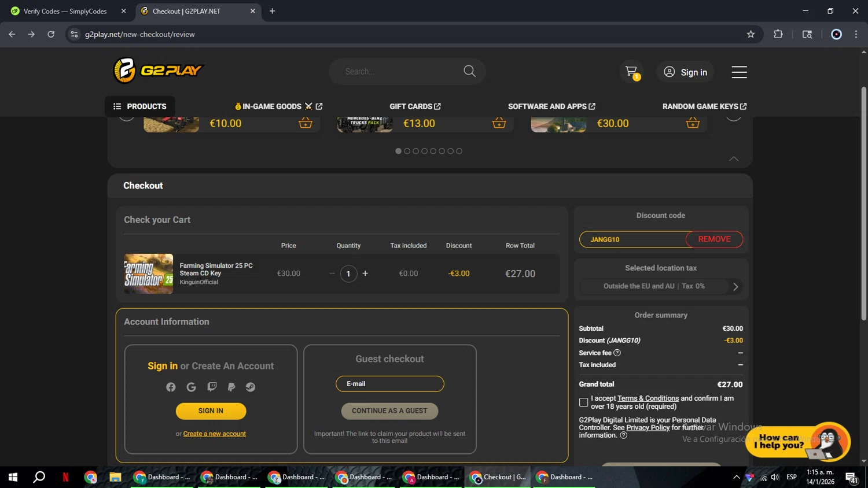Click Farming Simulator 25 product thumbnail

tap(148, 273)
